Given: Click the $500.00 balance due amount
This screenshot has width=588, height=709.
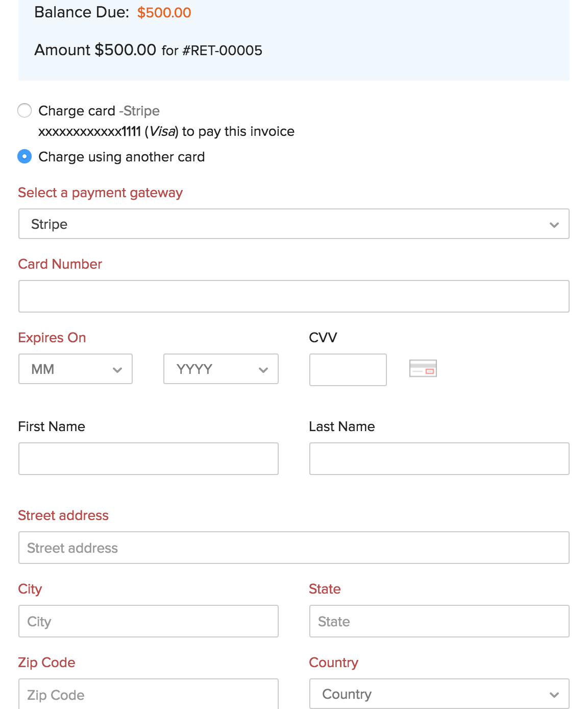Looking at the screenshot, I should click(x=164, y=12).
